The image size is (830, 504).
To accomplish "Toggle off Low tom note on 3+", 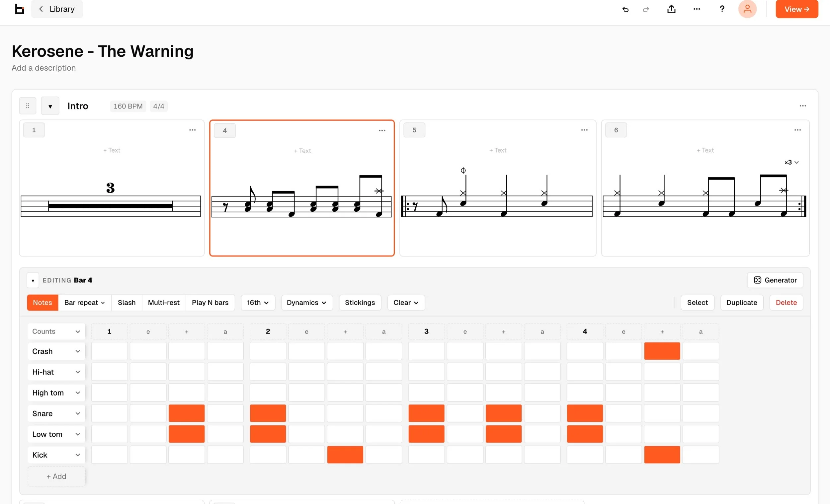I will point(504,434).
